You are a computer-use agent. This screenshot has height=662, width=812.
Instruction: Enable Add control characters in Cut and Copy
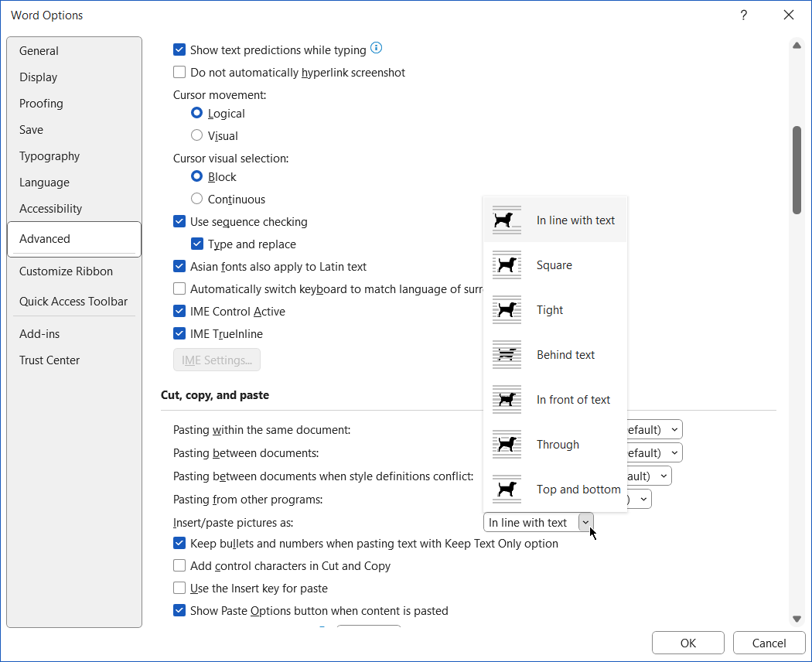[x=179, y=565]
